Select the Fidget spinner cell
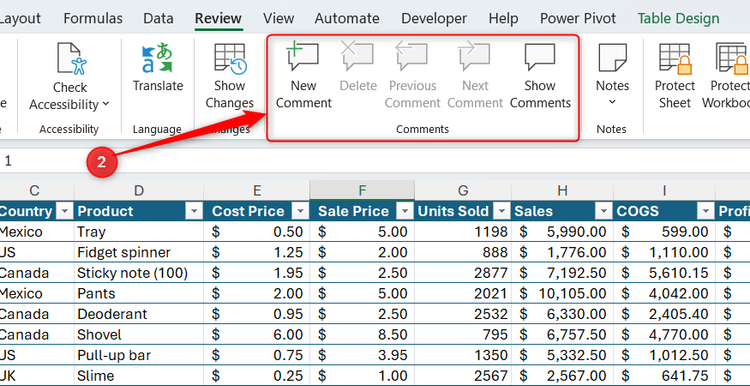The image size is (750, 386). [139, 252]
